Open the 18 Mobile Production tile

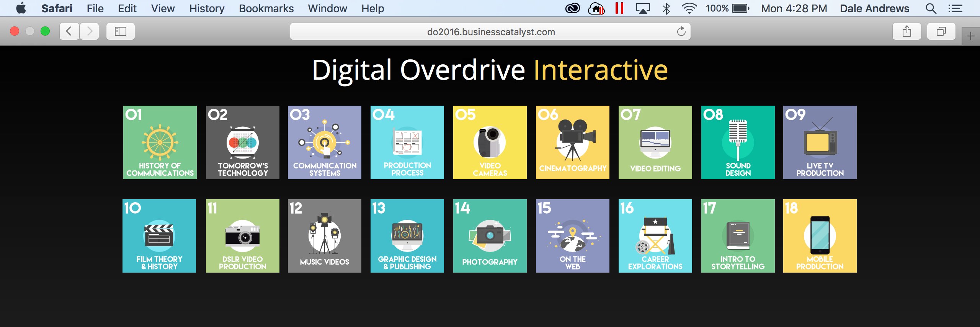click(820, 236)
